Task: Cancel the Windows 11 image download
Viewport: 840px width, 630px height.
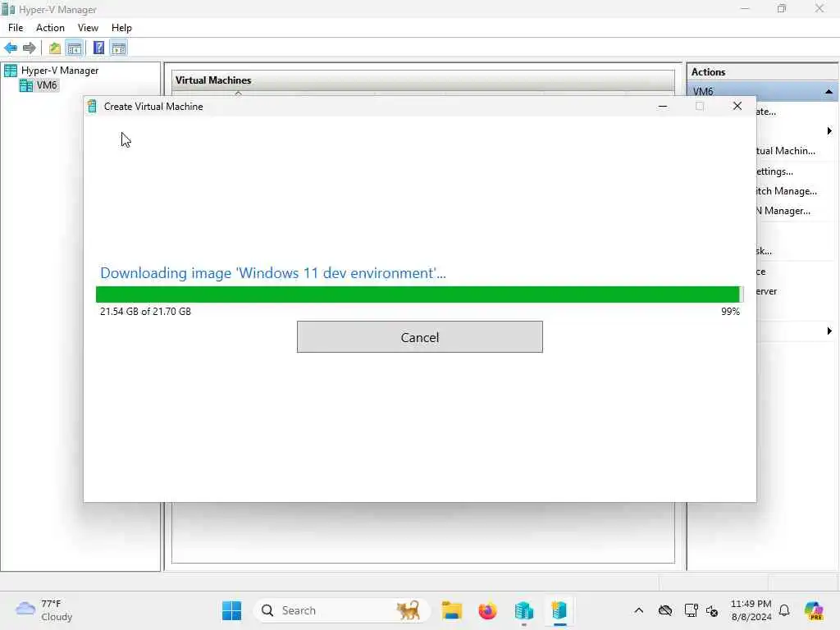Action: pos(419,337)
